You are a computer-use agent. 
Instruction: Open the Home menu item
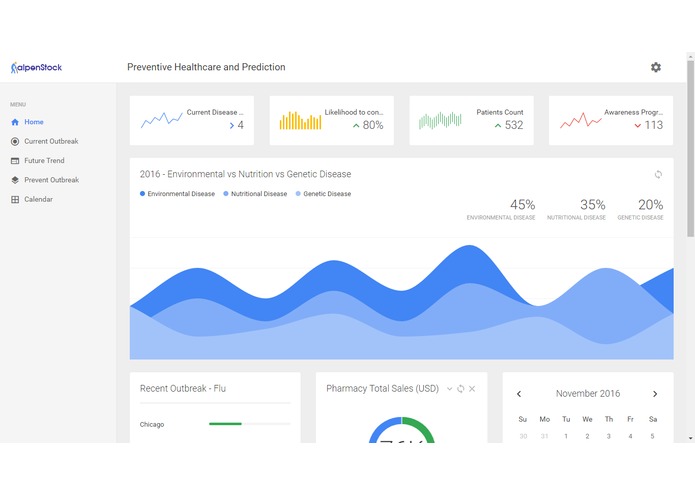34,122
